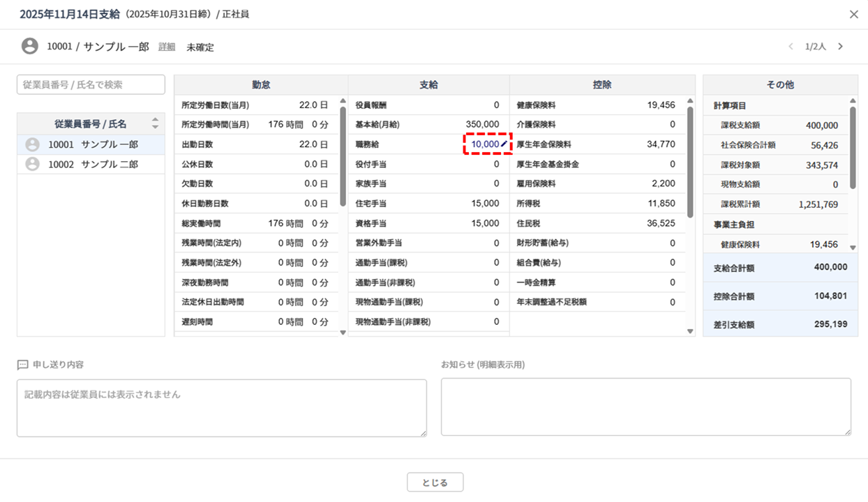Click the その他 panel scrollbar thumb
868x502 pixels.
tap(853, 147)
